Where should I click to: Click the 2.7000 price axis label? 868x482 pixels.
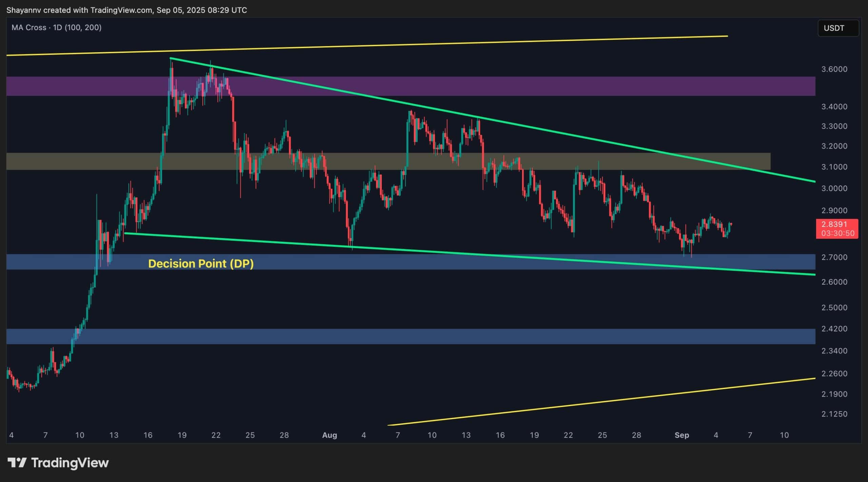(834, 257)
